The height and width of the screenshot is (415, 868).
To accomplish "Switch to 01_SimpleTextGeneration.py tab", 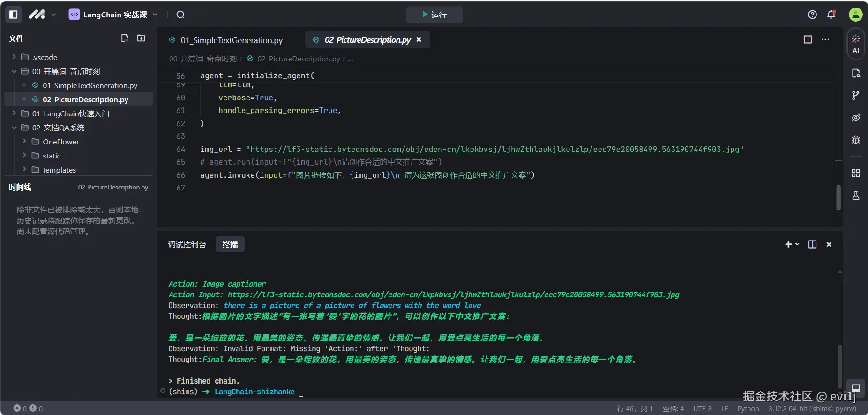I will 231,40.
